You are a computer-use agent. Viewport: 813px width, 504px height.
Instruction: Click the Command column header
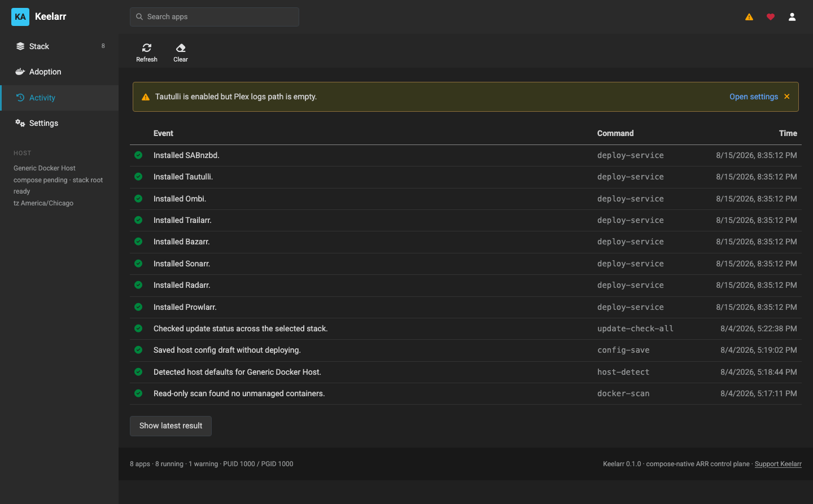pos(615,133)
